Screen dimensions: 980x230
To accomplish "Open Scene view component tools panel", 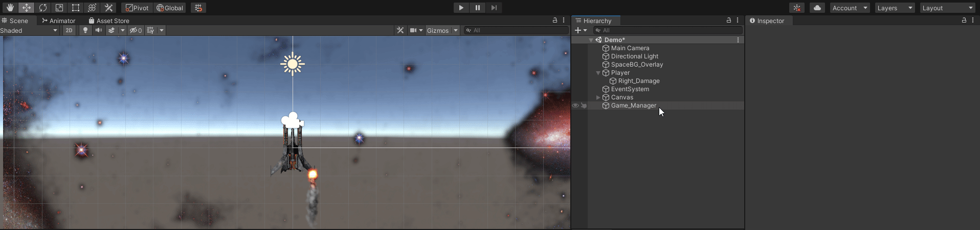I will click(400, 30).
